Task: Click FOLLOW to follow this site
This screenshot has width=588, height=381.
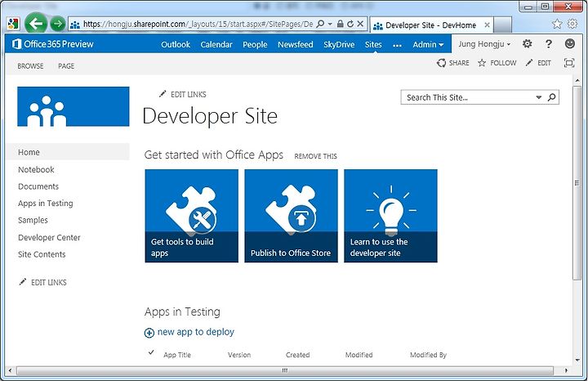Action: click(497, 63)
